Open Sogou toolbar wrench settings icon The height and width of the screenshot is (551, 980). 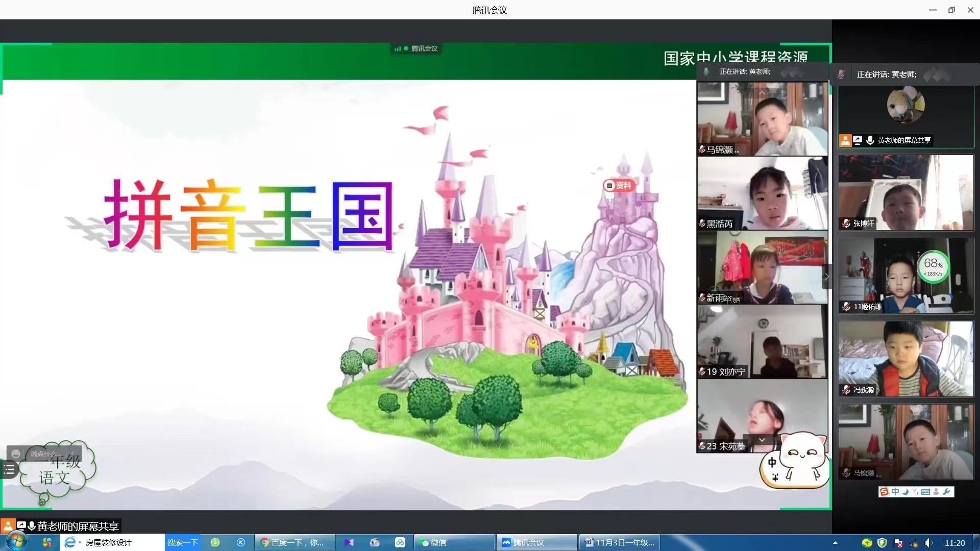946,492
